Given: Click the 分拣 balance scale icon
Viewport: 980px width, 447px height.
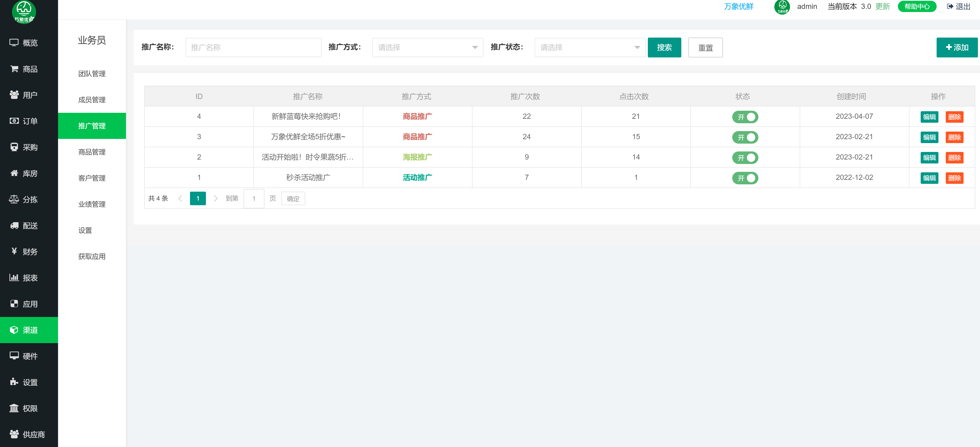Looking at the screenshot, I should point(14,199).
